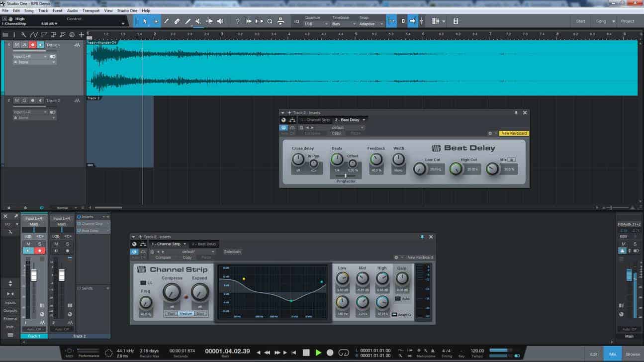
Task: Toggle the Loop button in transport bar
Action: tap(344, 353)
